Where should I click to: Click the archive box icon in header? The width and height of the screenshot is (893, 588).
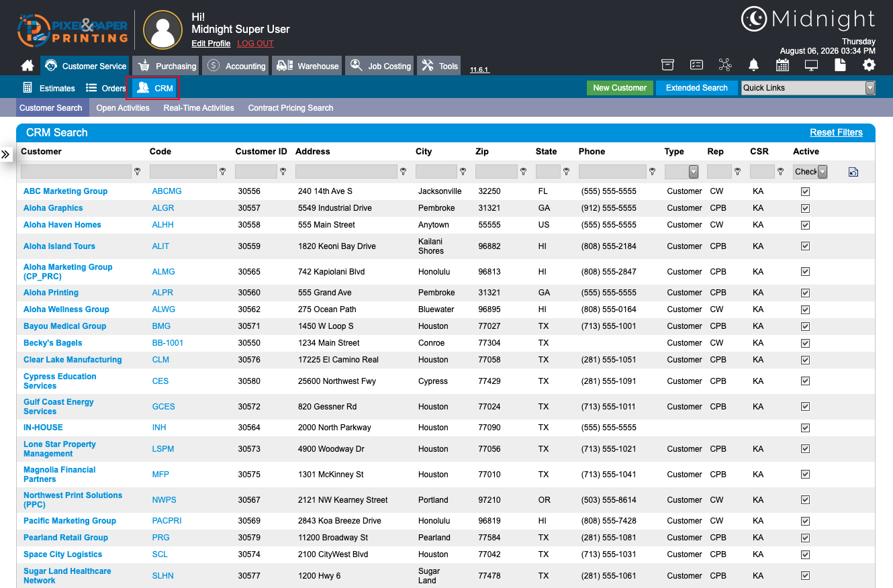click(x=667, y=65)
